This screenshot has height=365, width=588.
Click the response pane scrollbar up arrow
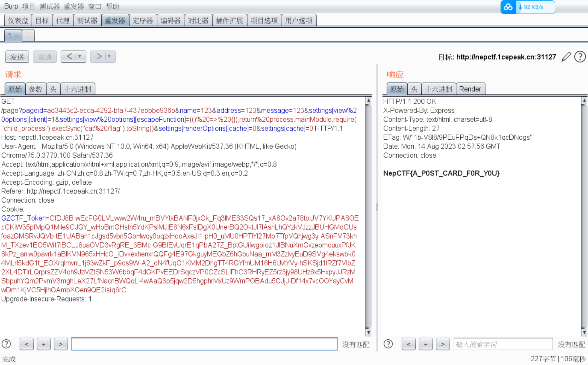click(x=584, y=100)
